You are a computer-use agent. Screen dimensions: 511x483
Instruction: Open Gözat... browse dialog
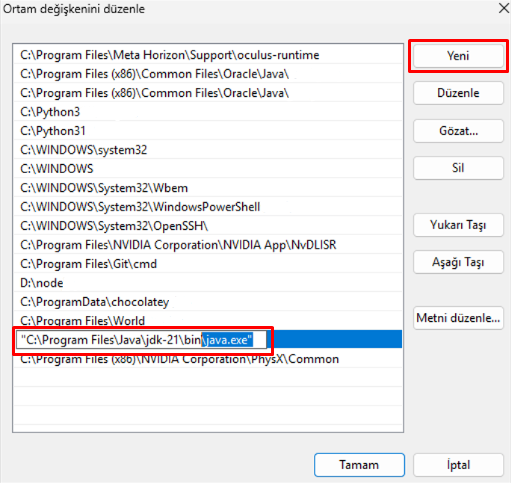458,131
